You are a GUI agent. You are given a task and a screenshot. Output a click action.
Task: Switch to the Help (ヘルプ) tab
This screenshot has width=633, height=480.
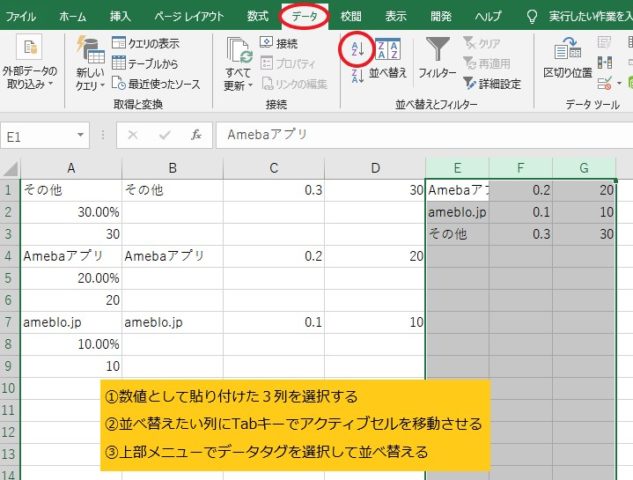[488, 16]
